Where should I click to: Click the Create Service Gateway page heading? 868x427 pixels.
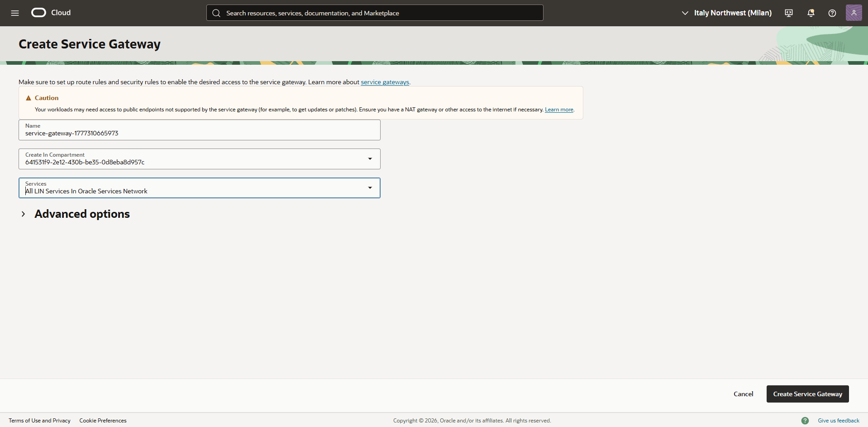90,44
